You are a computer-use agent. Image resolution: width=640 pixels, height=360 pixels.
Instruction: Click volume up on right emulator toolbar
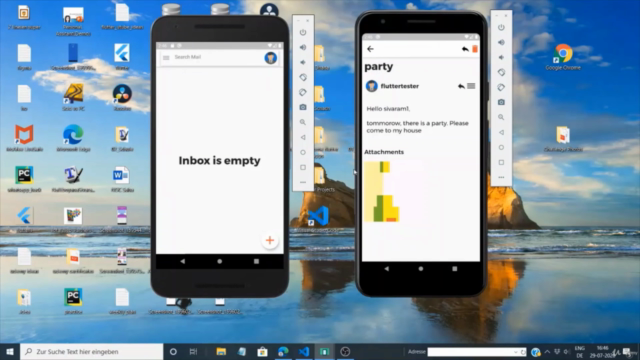click(501, 42)
